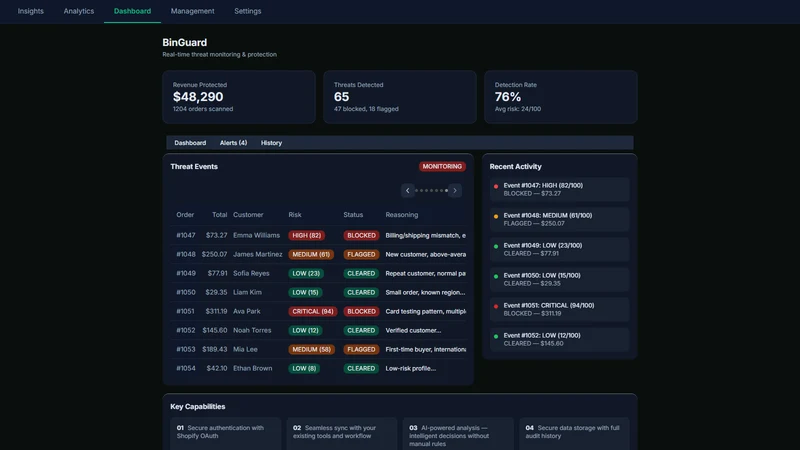This screenshot has width=800, height=450.
Task: Click the previous page chevron in Threat Events
Action: tap(407, 190)
